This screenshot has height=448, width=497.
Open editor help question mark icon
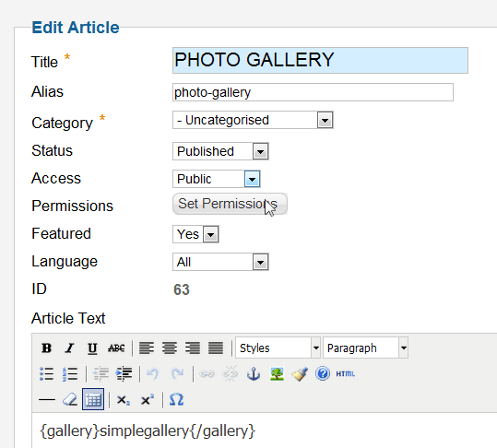click(x=323, y=374)
